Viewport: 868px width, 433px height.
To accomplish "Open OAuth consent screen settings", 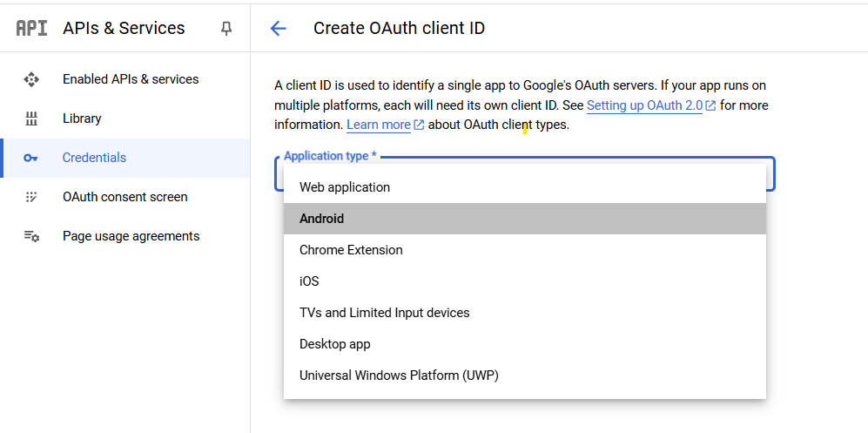I will point(124,197).
